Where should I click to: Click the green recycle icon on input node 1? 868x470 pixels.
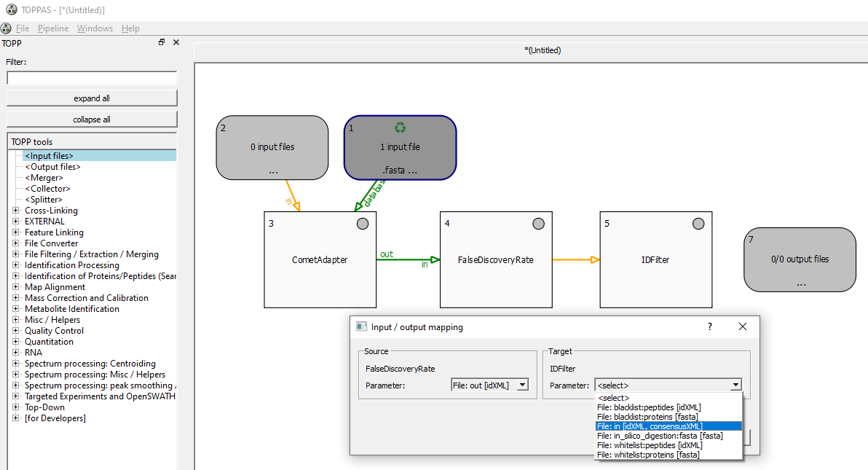click(400, 128)
